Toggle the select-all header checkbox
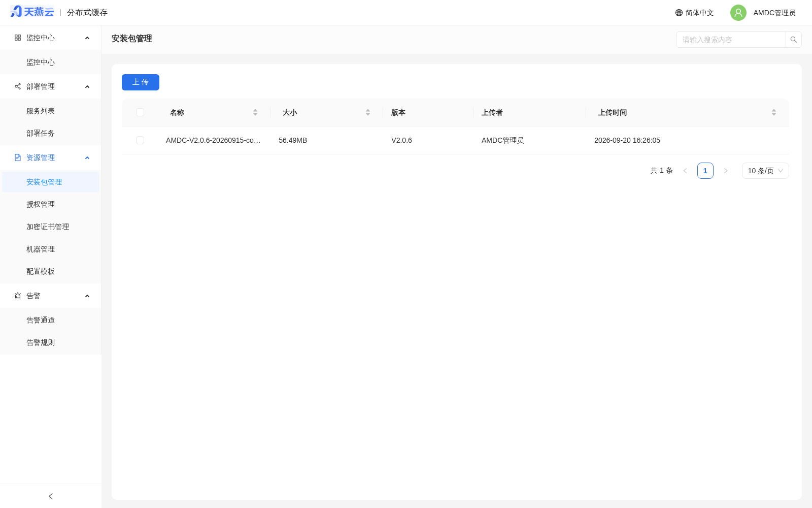 tap(140, 112)
